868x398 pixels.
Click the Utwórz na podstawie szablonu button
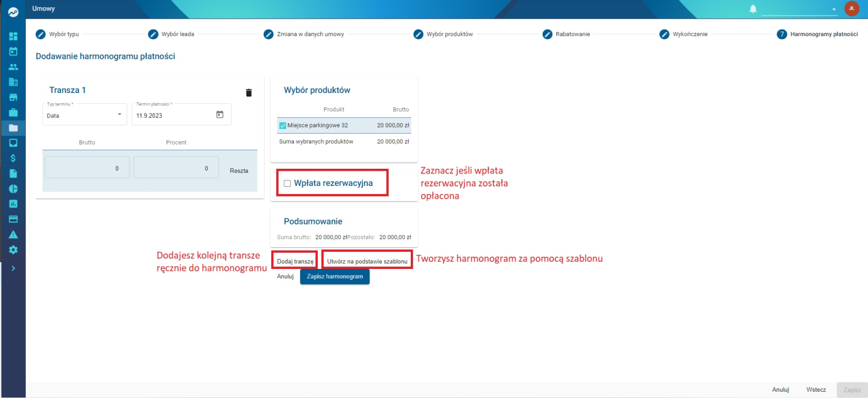click(x=367, y=261)
